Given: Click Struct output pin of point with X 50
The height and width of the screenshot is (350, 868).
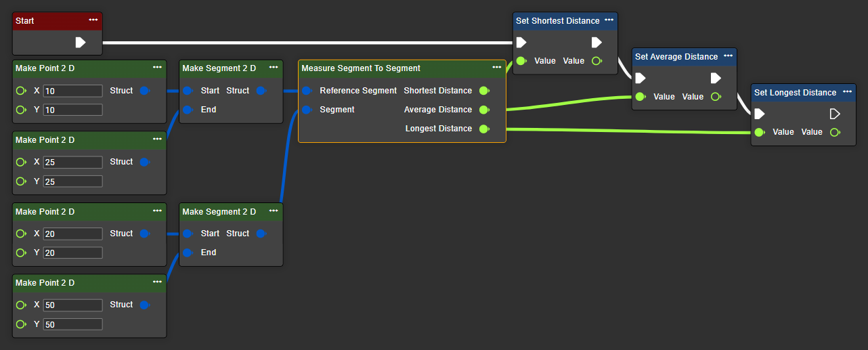Looking at the screenshot, I should (x=144, y=305).
